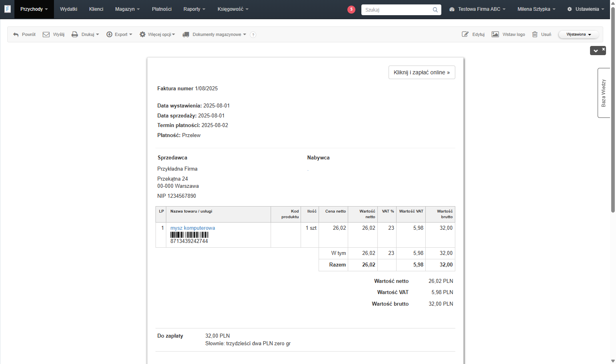Expand the panel using the chevron toggle
The width and height of the screenshot is (616, 364).
[596, 51]
